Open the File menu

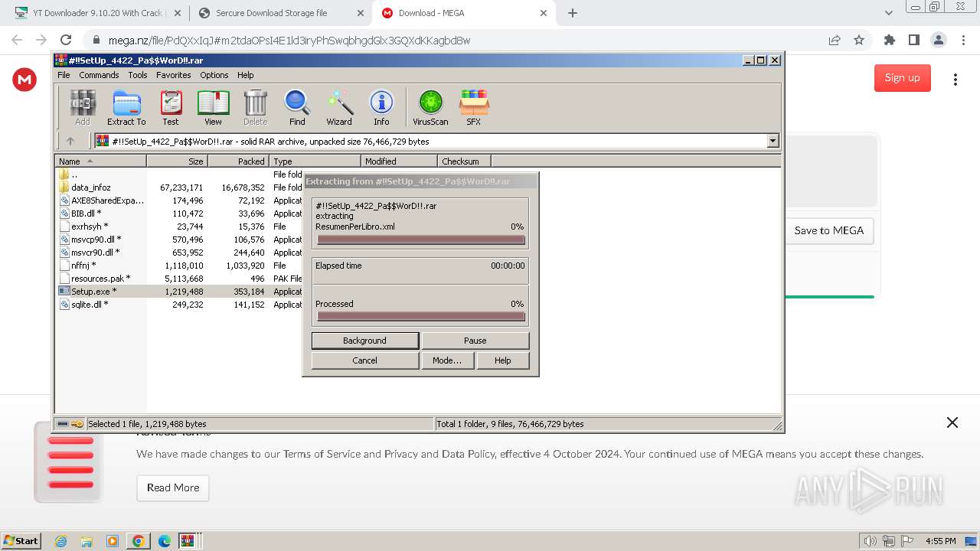[64, 75]
